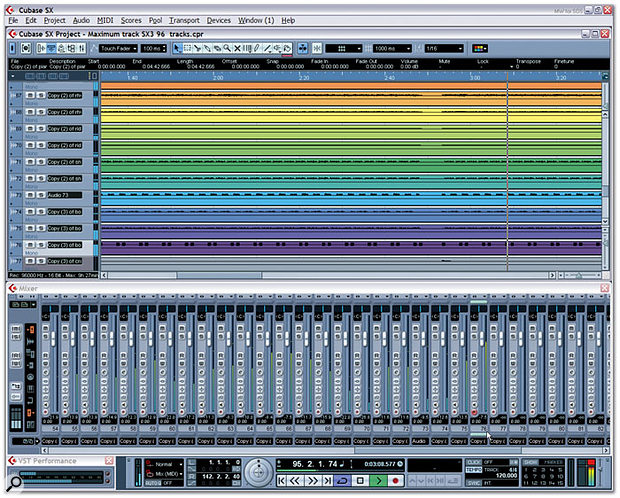The image size is (620, 498).
Task: Start playback with green Play button
Action: (x=378, y=481)
